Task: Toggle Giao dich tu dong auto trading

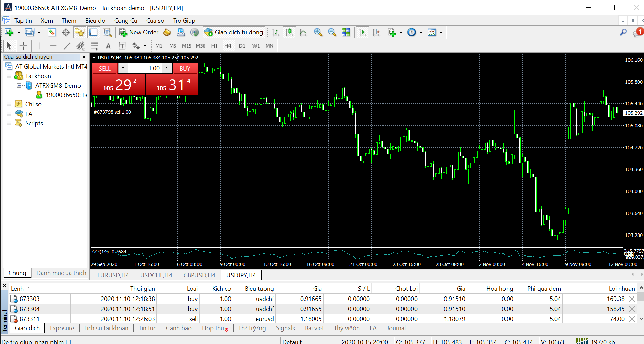Action: coord(234,32)
